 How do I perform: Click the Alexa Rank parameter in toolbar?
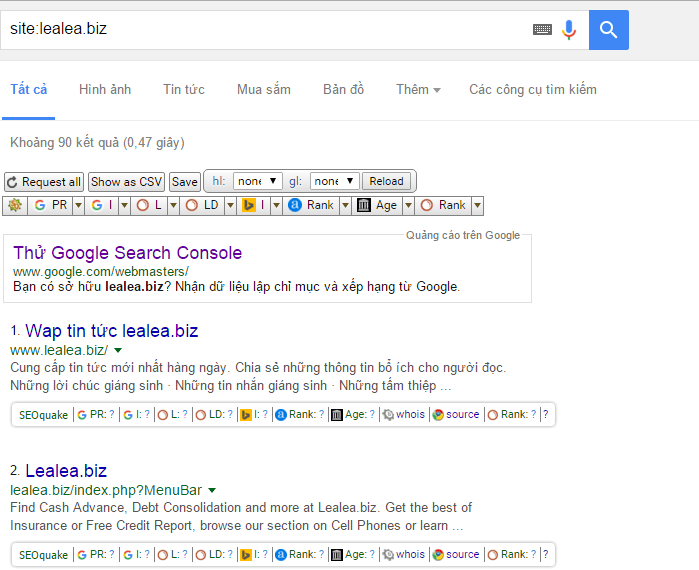tap(311, 205)
